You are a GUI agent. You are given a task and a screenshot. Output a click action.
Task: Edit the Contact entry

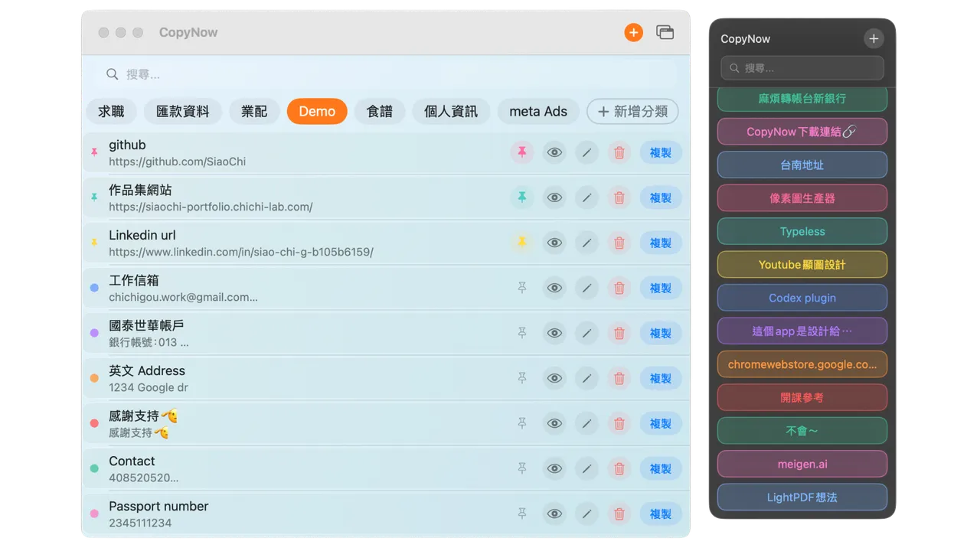(x=586, y=468)
